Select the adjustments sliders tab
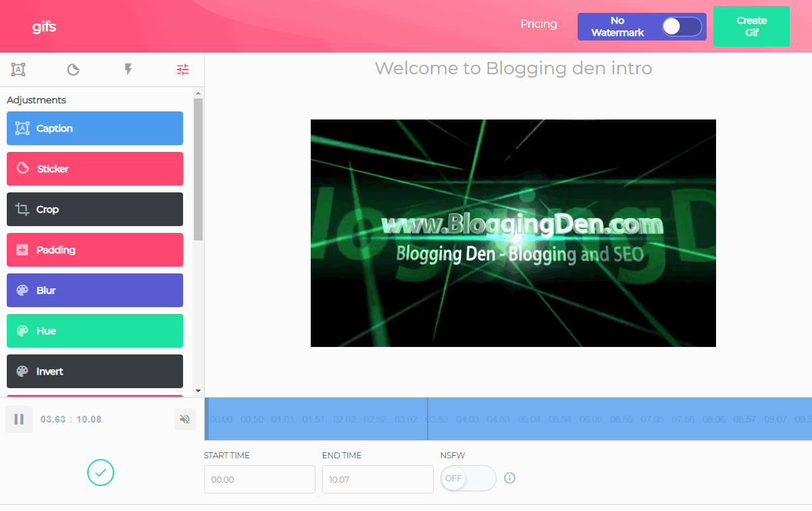Viewport: 812px width, 511px height. click(183, 69)
